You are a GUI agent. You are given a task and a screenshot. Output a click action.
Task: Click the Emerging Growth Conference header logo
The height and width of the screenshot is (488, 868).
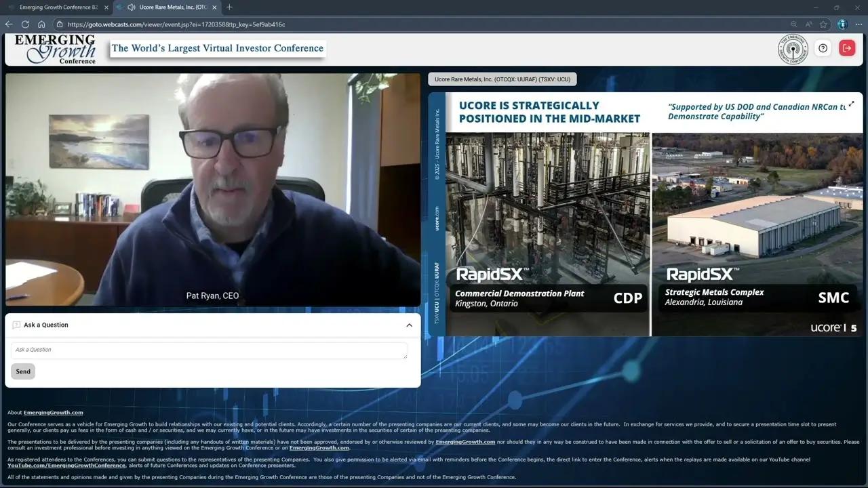coord(55,49)
